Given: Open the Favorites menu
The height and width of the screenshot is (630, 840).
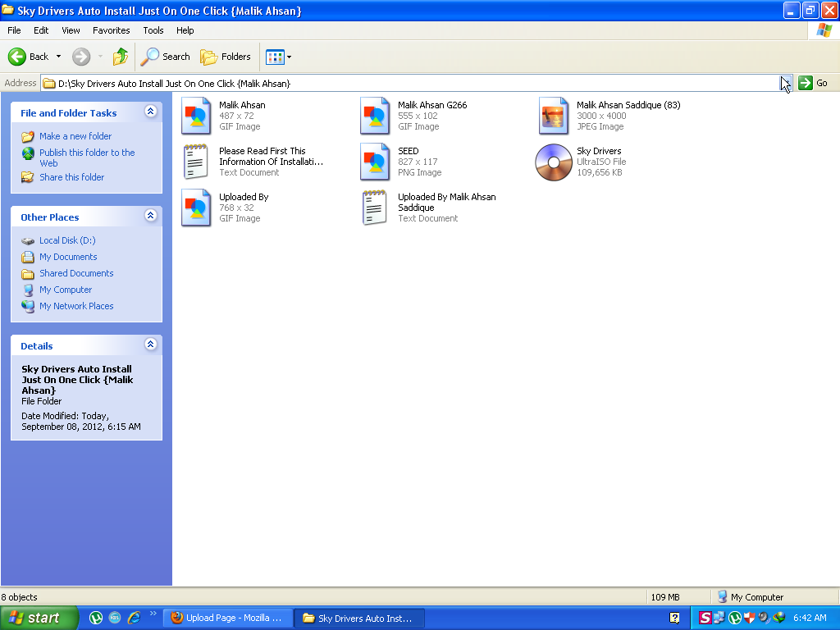Looking at the screenshot, I should tap(112, 30).
